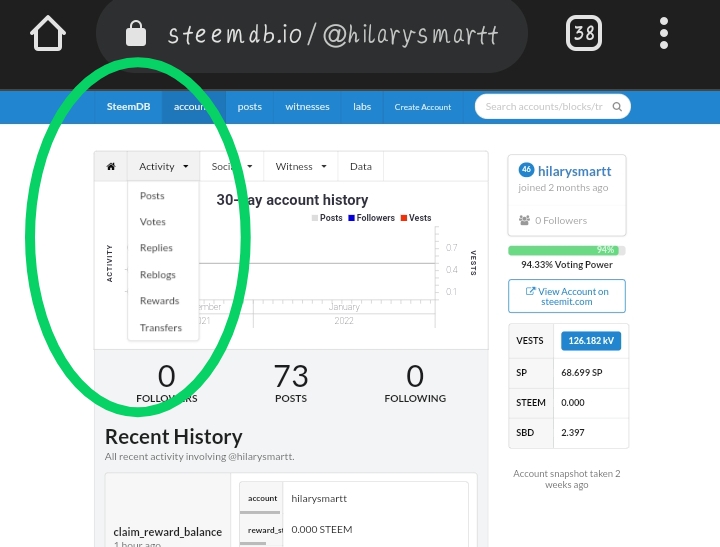Click the 68.699 SP value
This screenshot has height=547, width=720.
(x=582, y=372)
